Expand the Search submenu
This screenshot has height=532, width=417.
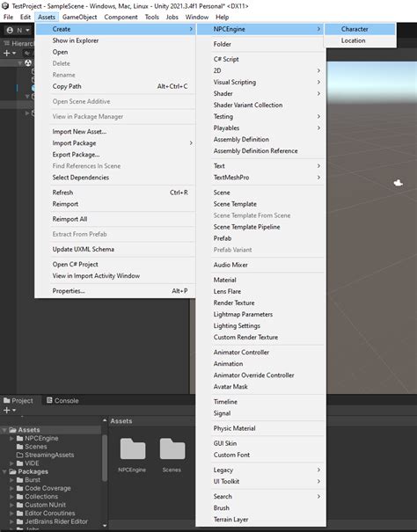260,496
